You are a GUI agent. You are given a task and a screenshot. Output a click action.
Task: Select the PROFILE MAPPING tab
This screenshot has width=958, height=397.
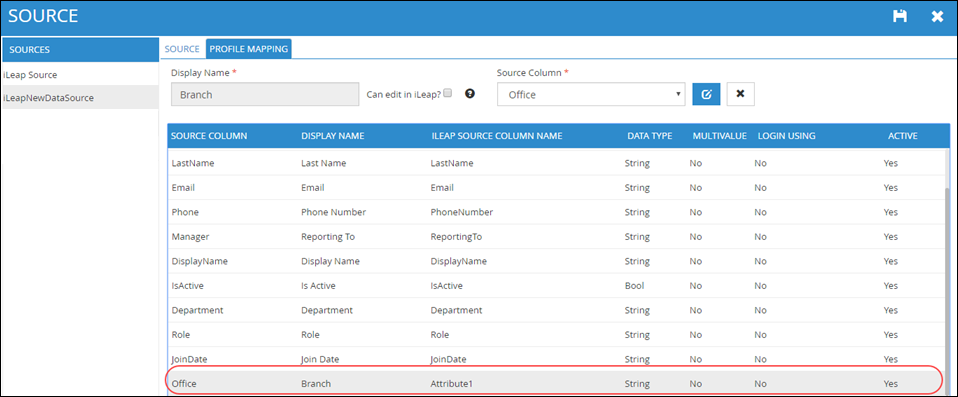pos(249,49)
